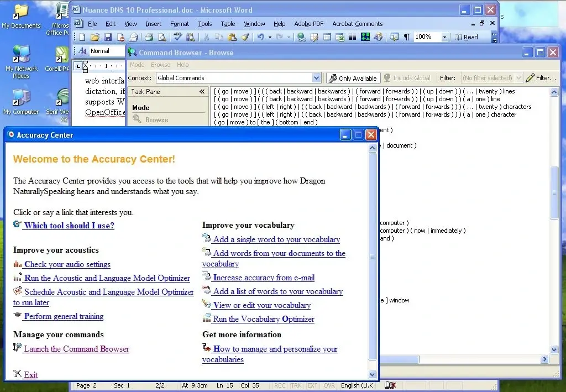This screenshot has width=566, height=392.
Task: Click the Read button in Word toolbar
Action: [x=467, y=37]
